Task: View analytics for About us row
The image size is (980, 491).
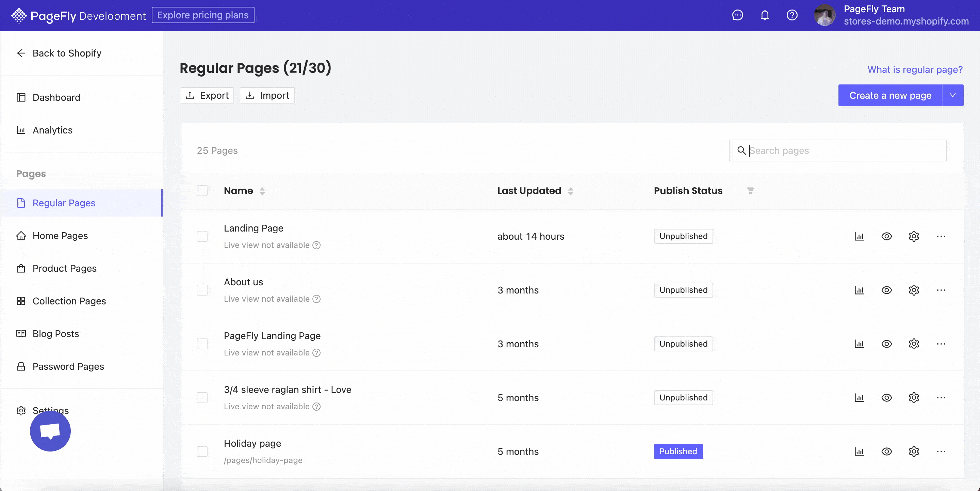Action: (x=860, y=290)
